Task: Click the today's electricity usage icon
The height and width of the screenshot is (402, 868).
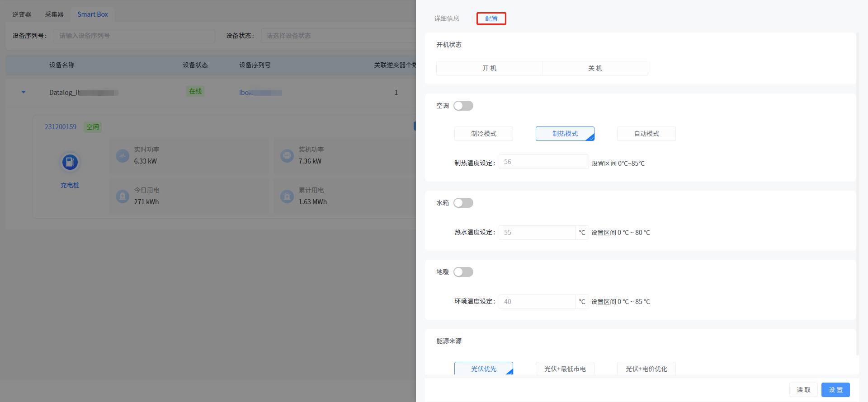Action: coord(123,196)
